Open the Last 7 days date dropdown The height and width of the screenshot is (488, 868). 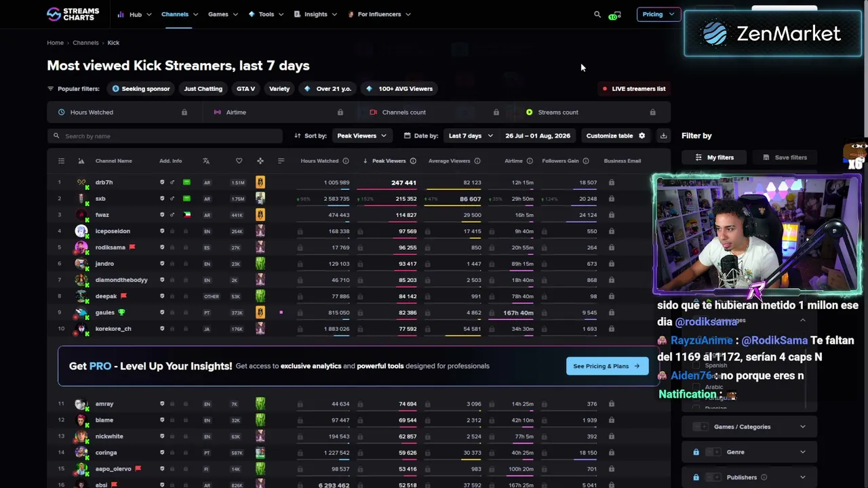coord(471,136)
